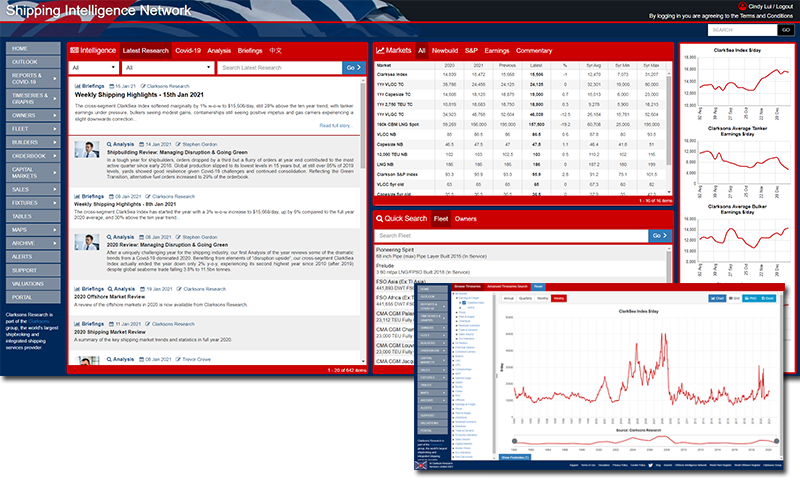800x480 pixels.
Task: Click the HOME button in main sidebar
Action: pos(33,48)
